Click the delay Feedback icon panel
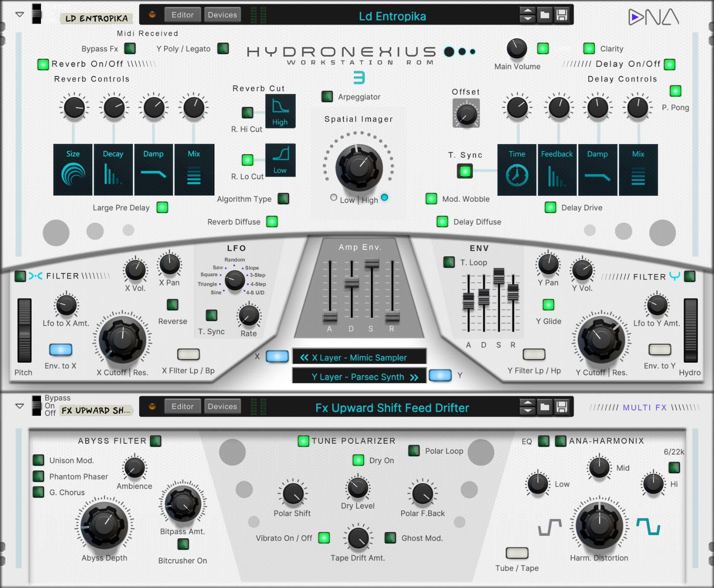The width and height of the screenshot is (714, 588). click(557, 170)
